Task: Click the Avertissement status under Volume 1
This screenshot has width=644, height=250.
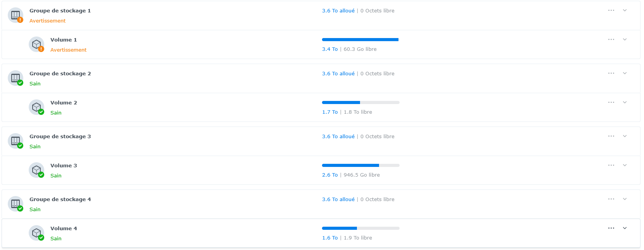Action: click(68, 50)
